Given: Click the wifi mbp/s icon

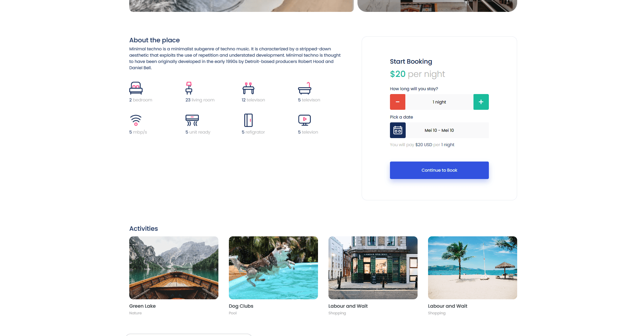Looking at the screenshot, I should coord(136,120).
